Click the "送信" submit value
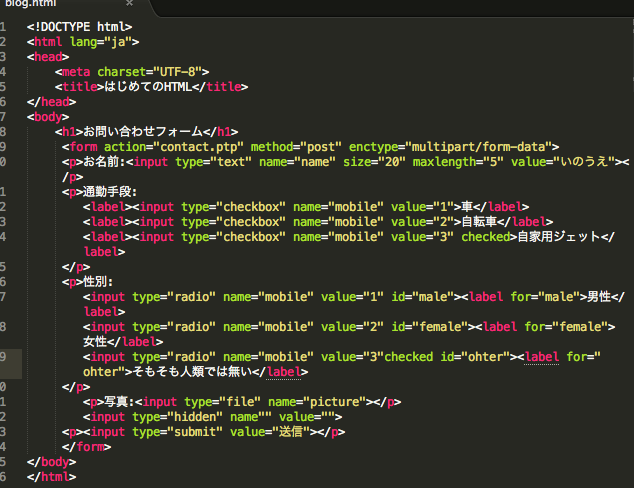The width and height of the screenshot is (634, 488). pyautogui.click(x=291, y=431)
